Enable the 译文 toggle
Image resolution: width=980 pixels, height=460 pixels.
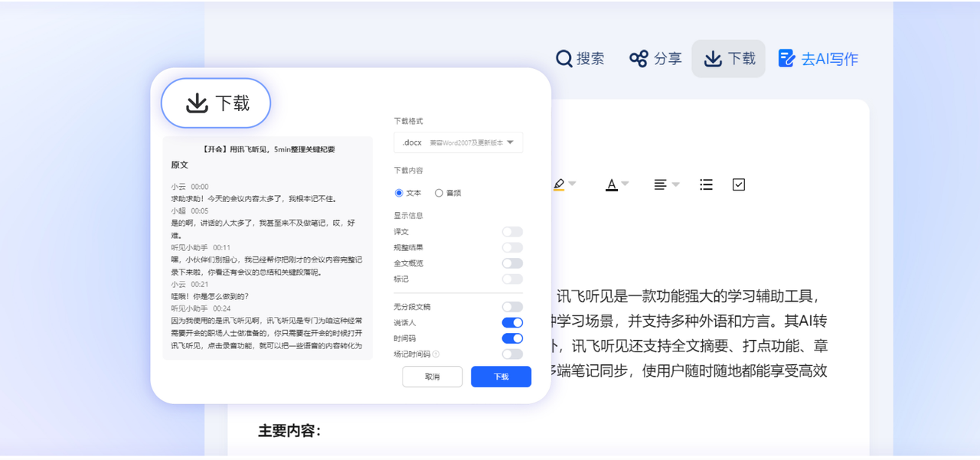click(512, 232)
